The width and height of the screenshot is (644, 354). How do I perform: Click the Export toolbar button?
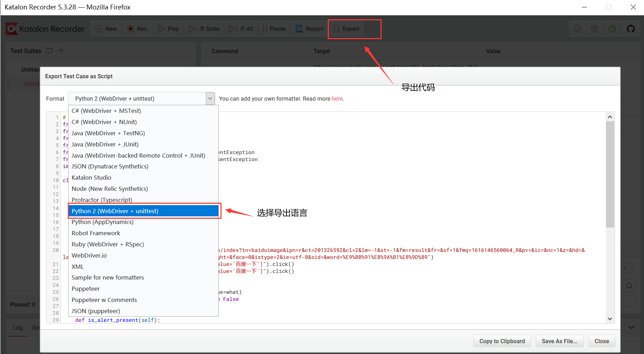(346, 29)
